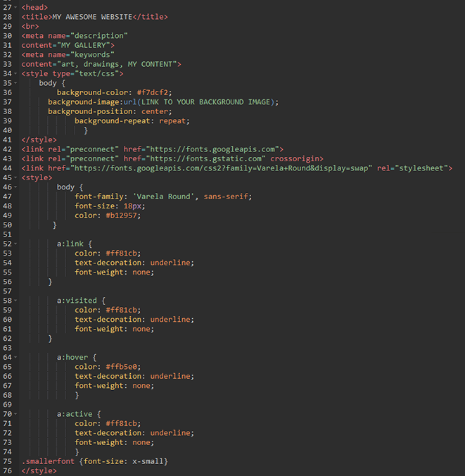Click underline value in the a:visited rule
465x476 pixels.
click(170, 320)
